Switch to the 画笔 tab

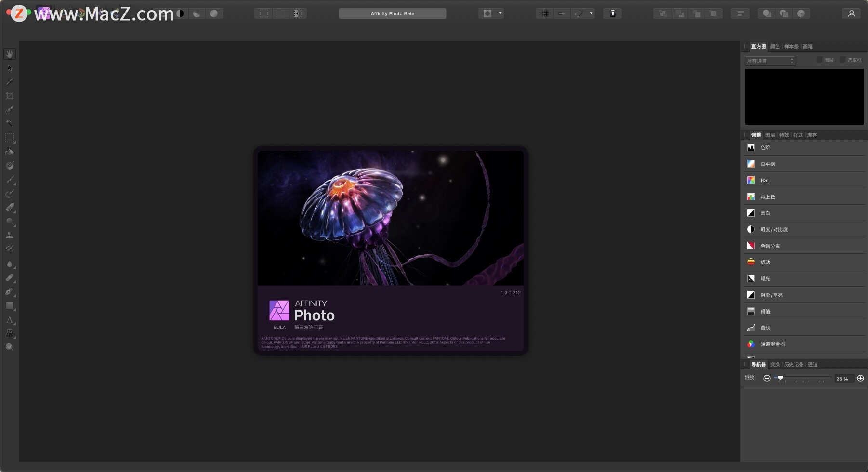click(x=808, y=47)
